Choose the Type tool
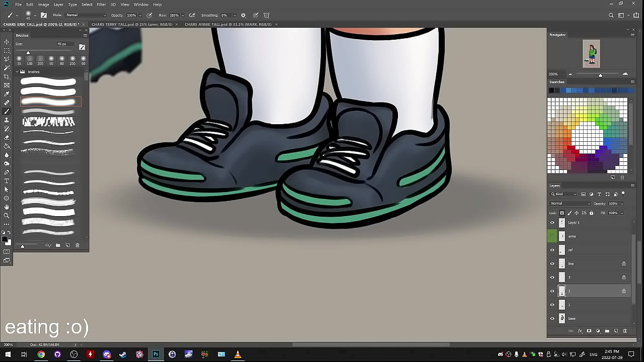 pyautogui.click(x=7, y=181)
